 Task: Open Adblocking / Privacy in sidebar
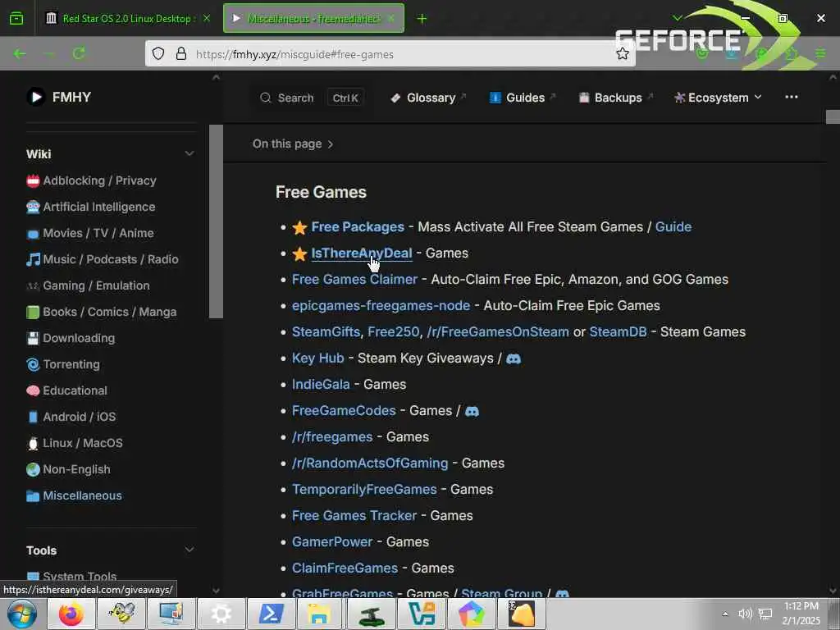(x=91, y=180)
